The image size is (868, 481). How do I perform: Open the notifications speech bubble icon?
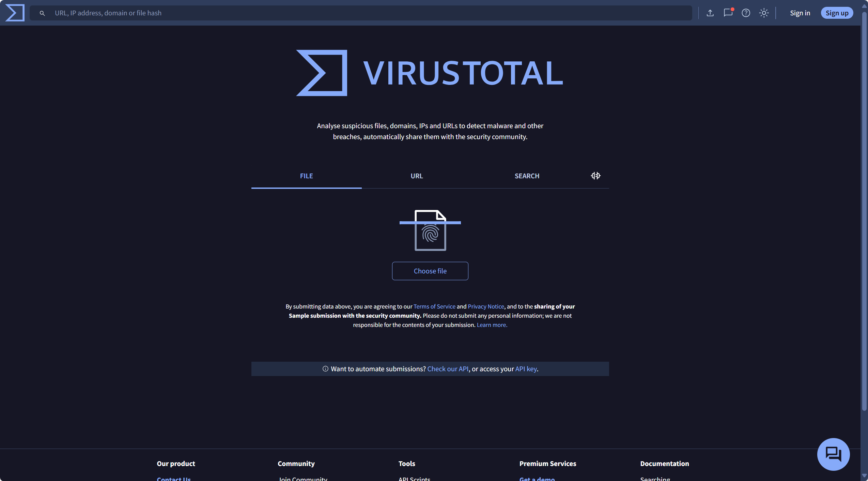(728, 13)
